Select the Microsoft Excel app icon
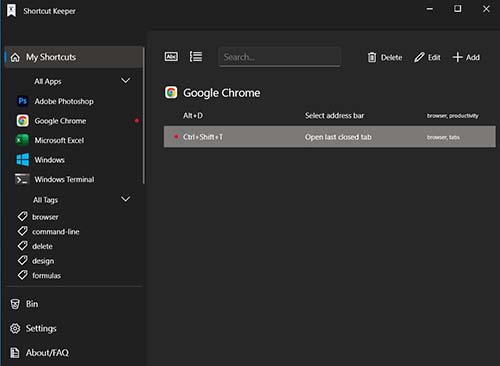The image size is (500, 366). 22,140
